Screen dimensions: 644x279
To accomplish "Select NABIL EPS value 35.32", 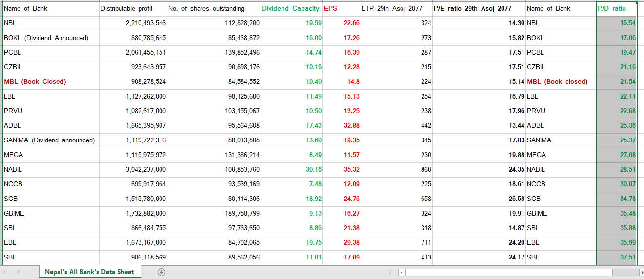I will click(x=342, y=169).
